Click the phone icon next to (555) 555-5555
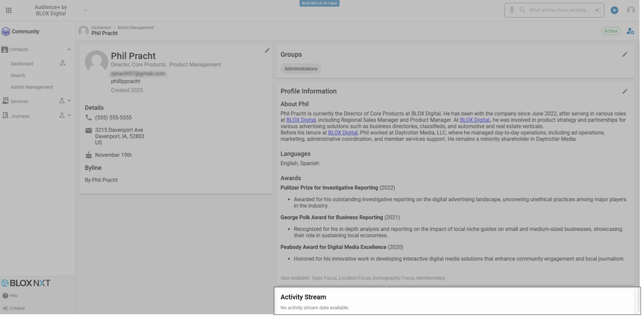The height and width of the screenshot is (318, 644). 89,118
